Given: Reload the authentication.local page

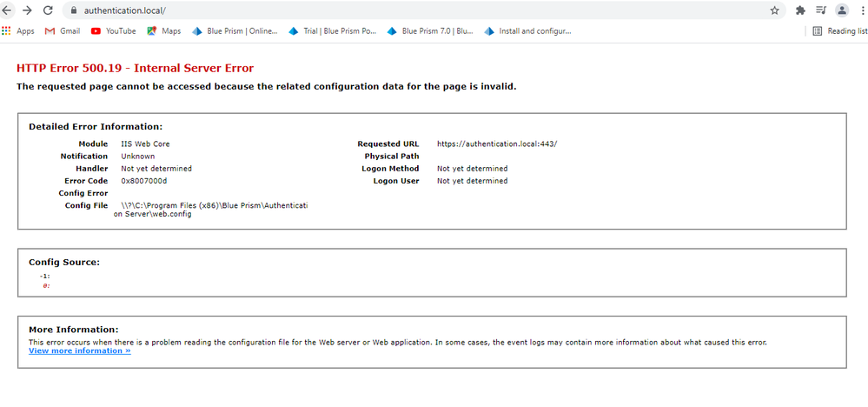Looking at the screenshot, I should pos(48,10).
